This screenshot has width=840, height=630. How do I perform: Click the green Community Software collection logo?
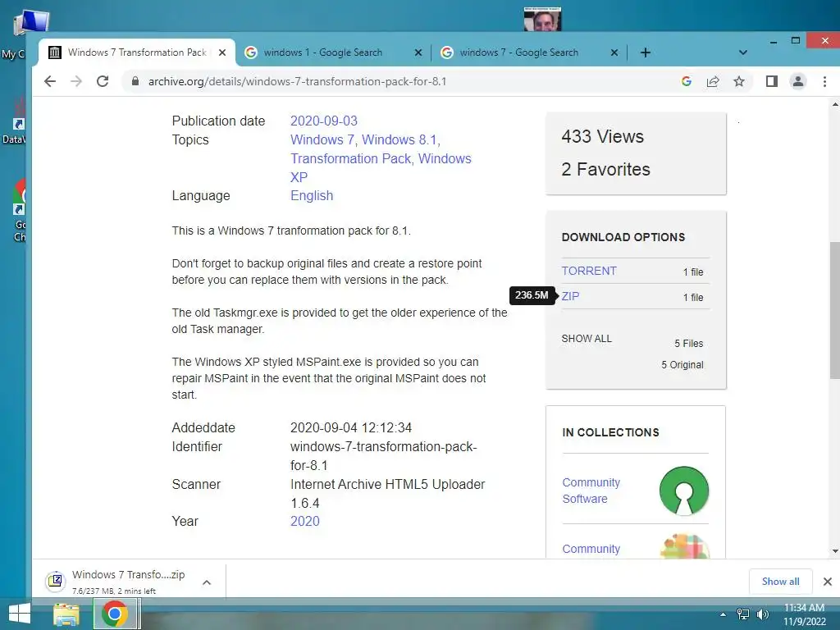684,491
